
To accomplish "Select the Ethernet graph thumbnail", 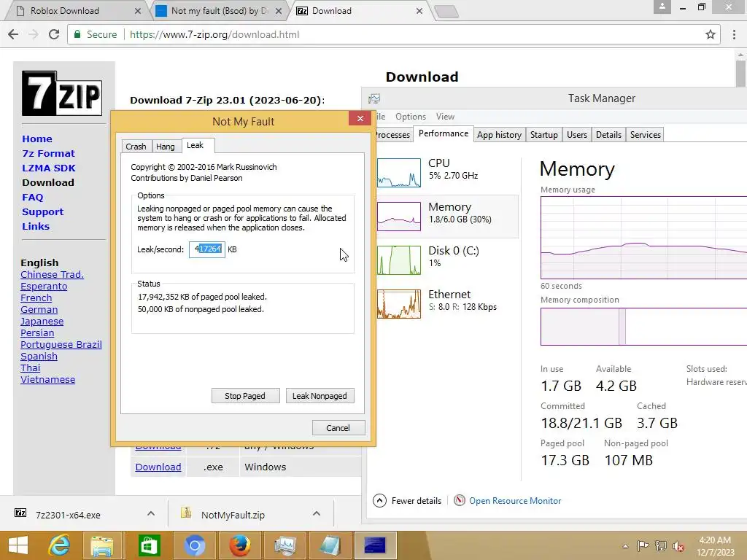I will click(399, 304).
